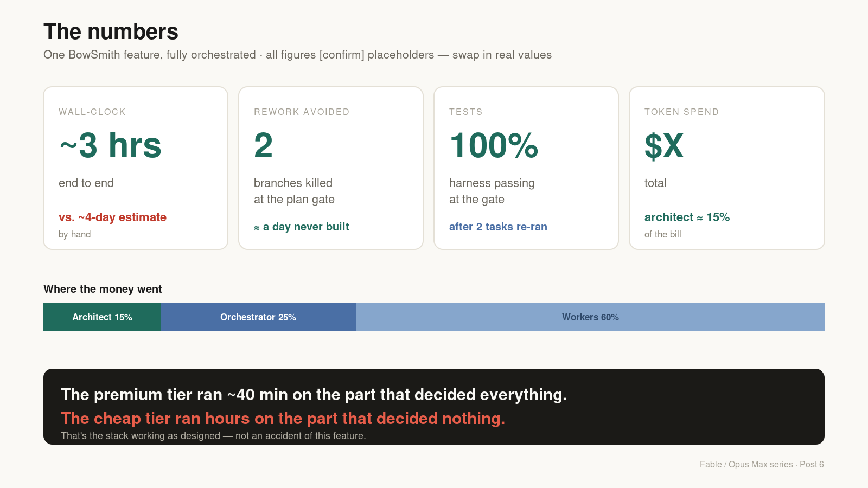Select the '100%' value
This screenshot has width=868, height=488.
tap(494, 145)
